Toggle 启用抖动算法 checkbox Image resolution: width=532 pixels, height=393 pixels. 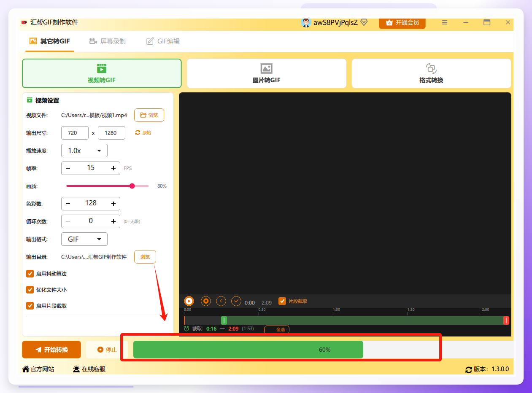point(30,274)
